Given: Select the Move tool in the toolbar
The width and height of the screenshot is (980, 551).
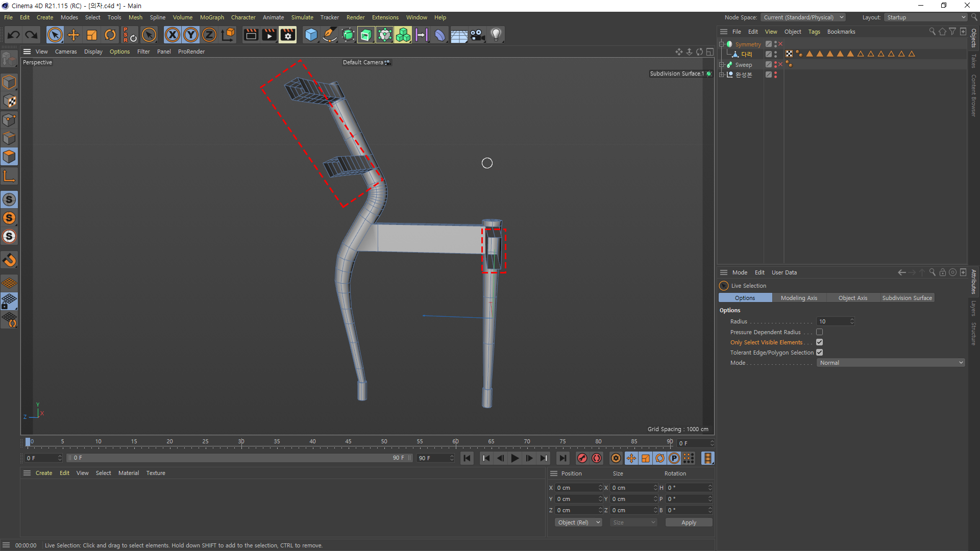Looking at the screenshot, I should click(x=73, y=35).
